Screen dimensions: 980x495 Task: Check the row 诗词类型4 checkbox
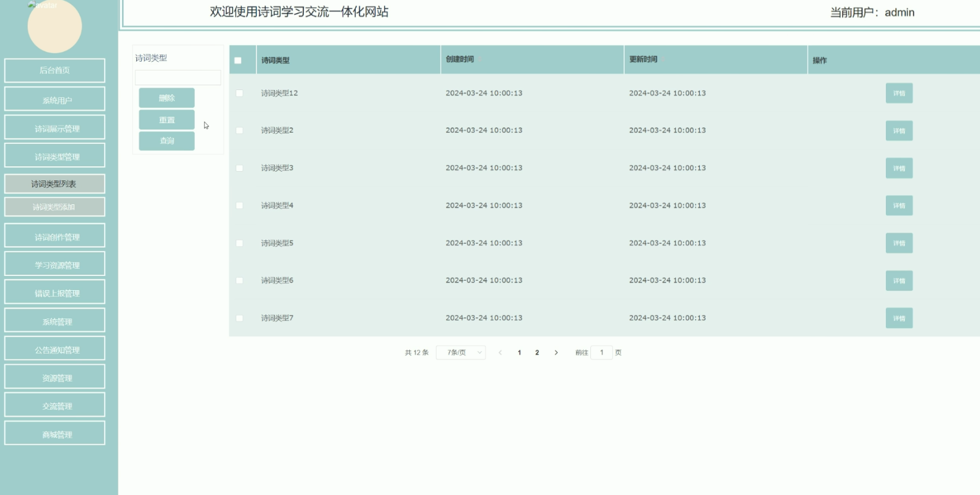239,205
